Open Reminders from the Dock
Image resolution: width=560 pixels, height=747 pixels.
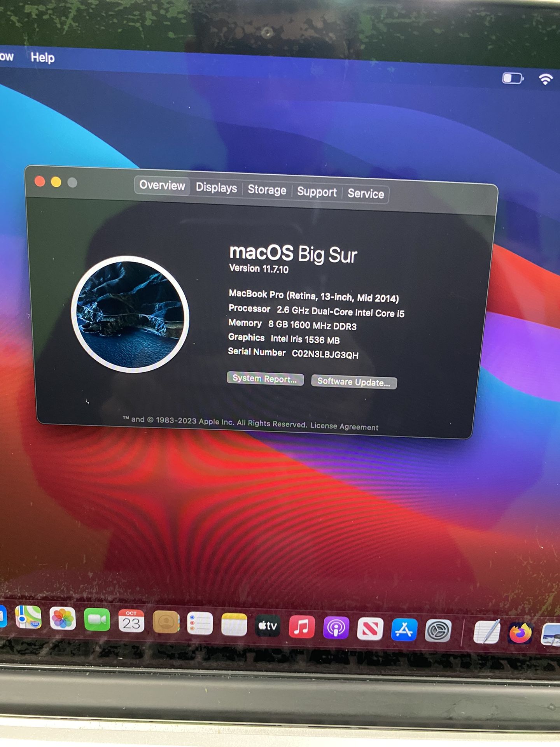[200, 624]
